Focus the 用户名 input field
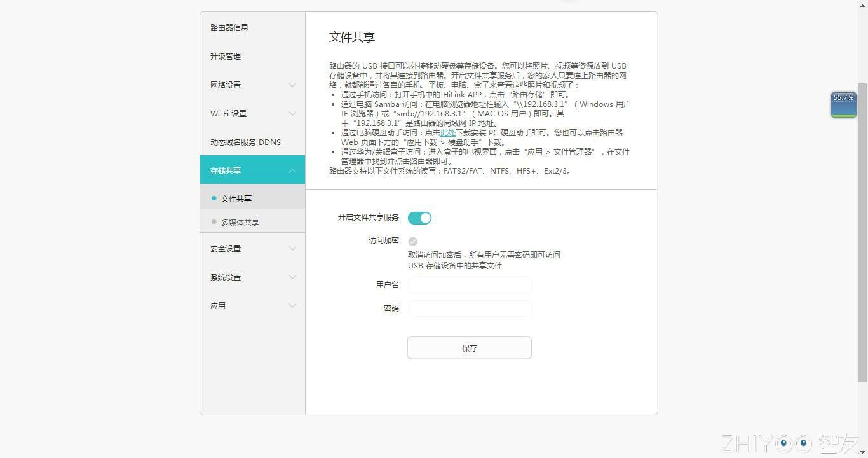Viewport: 868px width, 458px height. coord(470,285)
